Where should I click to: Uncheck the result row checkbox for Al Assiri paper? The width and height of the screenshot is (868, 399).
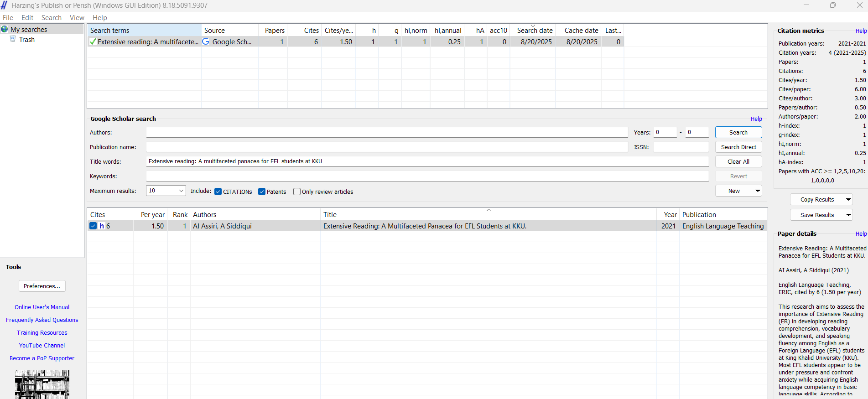(94, 226)
